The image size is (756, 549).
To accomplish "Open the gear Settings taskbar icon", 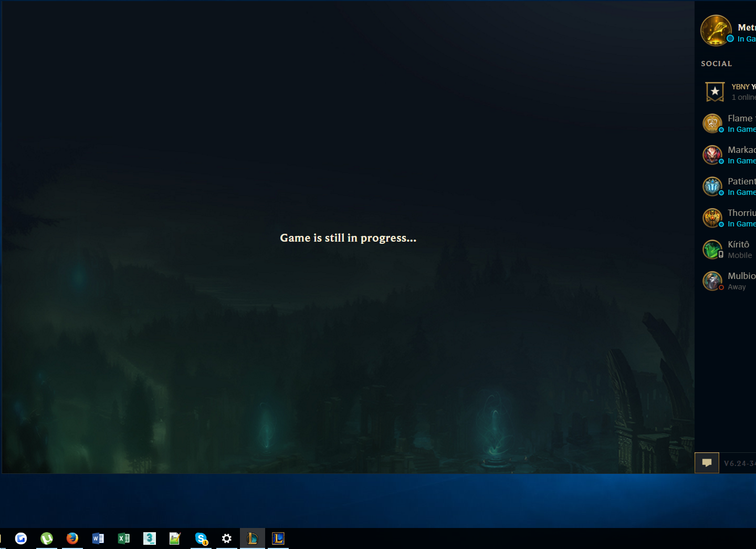I will (227, 538).
